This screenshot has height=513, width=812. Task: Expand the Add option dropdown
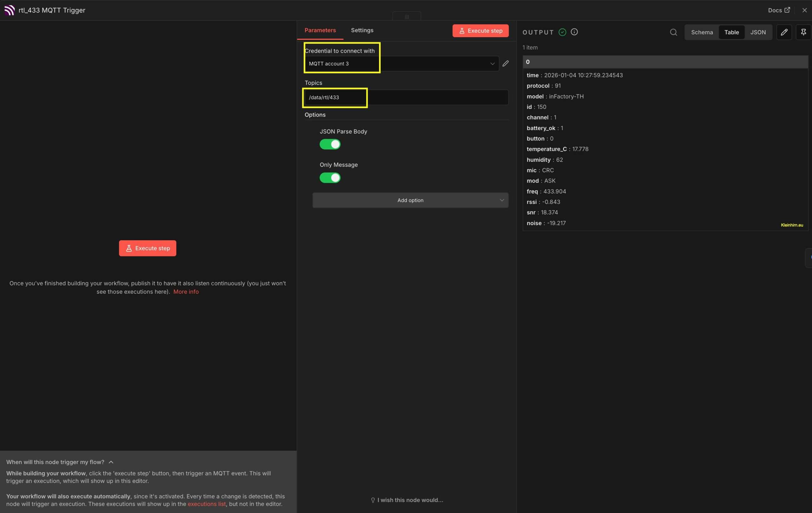pyautogui.click(x=410, y=201)
